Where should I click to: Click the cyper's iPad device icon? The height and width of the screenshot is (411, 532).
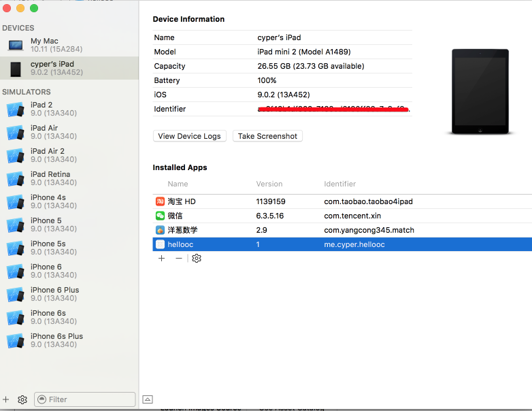16,69
